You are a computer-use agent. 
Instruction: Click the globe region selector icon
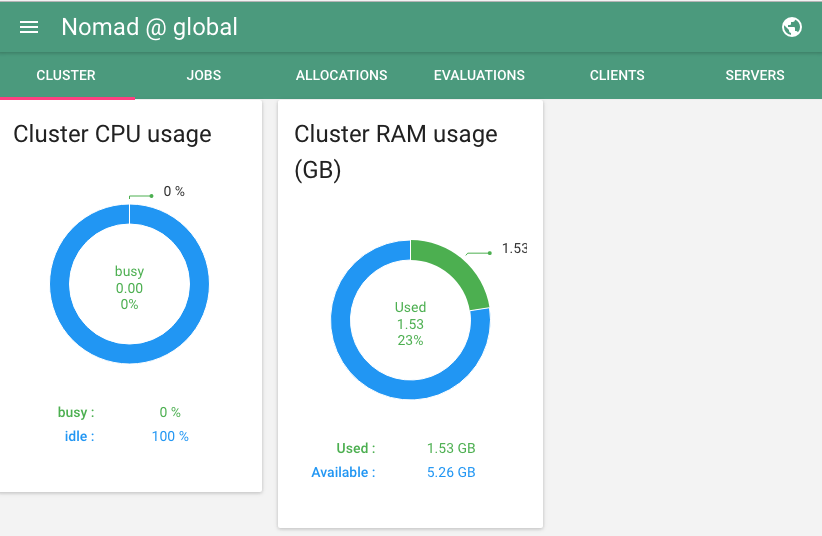792,27
